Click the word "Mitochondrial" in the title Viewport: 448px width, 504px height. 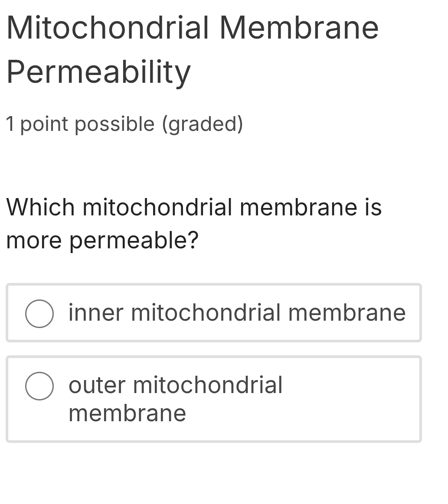point(108,28)
